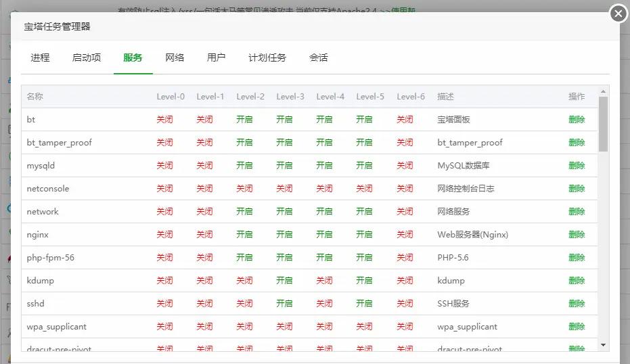Click the scrollbar up arrow
The width and height of the screenshot is (630, 364).
(603, 91)
